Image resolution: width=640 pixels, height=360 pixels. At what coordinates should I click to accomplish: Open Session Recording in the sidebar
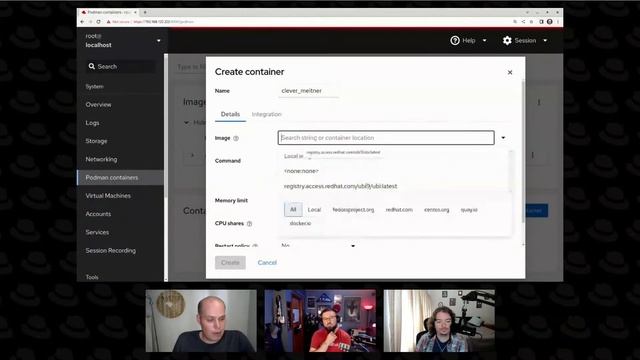(x=111, y=251)
